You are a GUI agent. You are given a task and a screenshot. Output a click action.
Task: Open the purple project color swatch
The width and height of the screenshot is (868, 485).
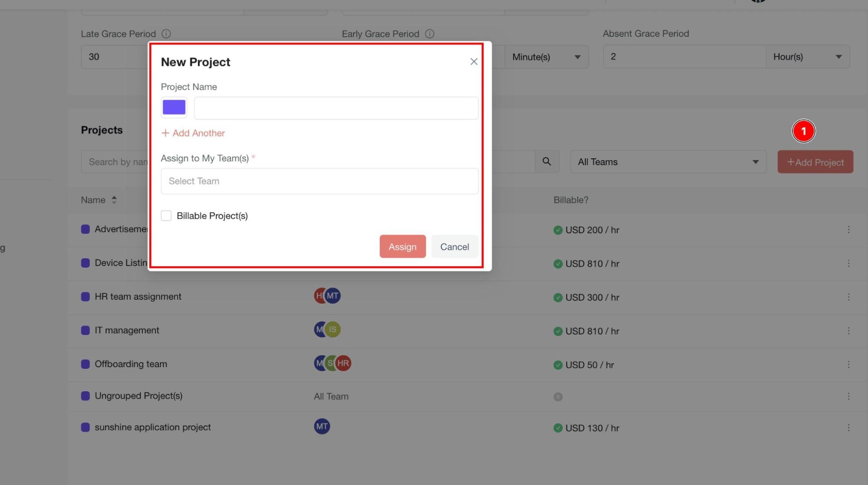[x=174, y=107]
